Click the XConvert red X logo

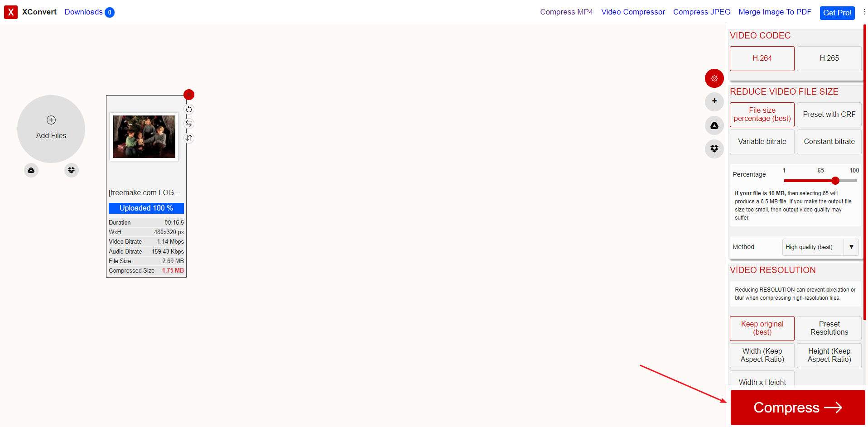[x=11, y=12]
